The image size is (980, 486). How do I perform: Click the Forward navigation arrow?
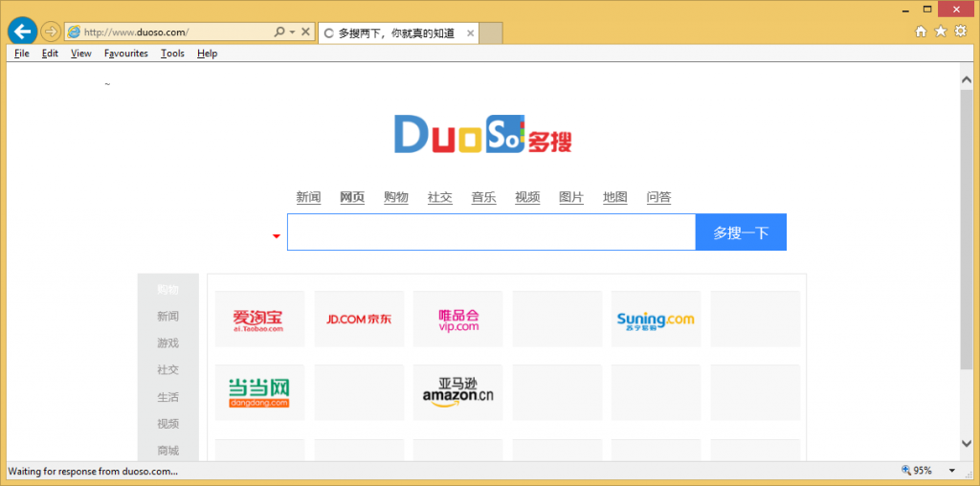click(x=50, y=32)
